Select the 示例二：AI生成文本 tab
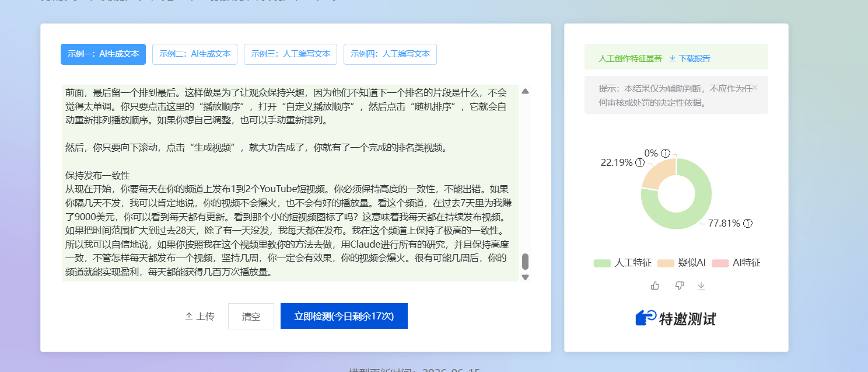This screenshot has height=372, width=868. 195,54
